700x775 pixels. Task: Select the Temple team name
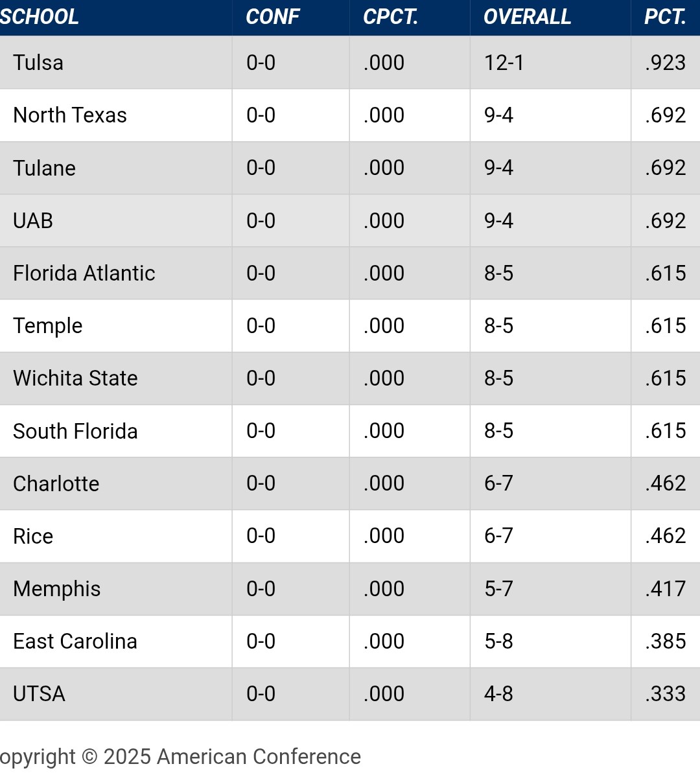tap(48, 326)
